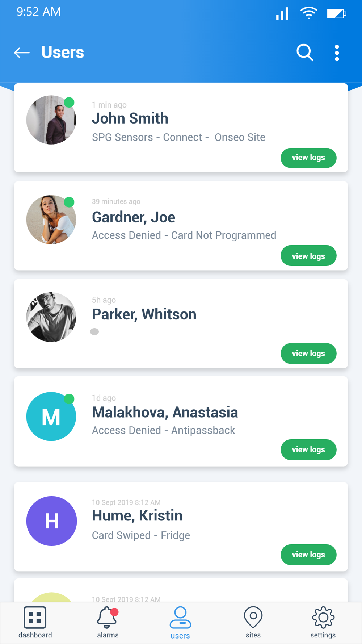View logs for Parker, Whitson

tap(308, 354)
